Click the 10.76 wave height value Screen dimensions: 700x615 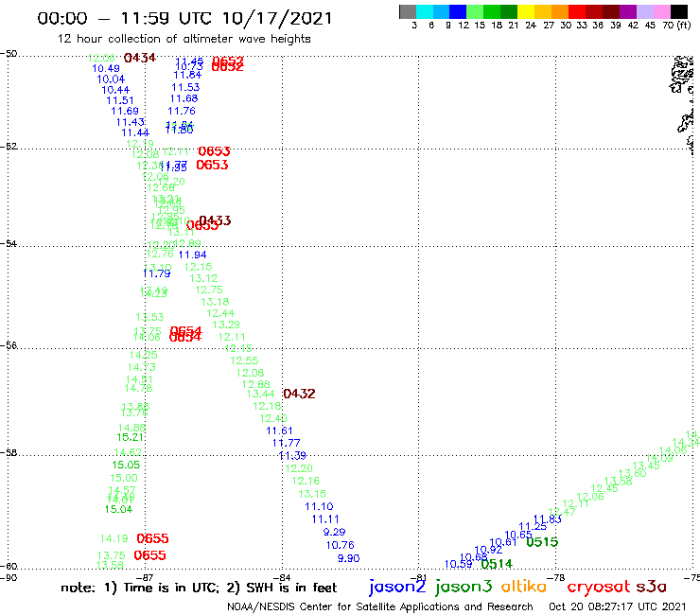click(x=341, y=545)
